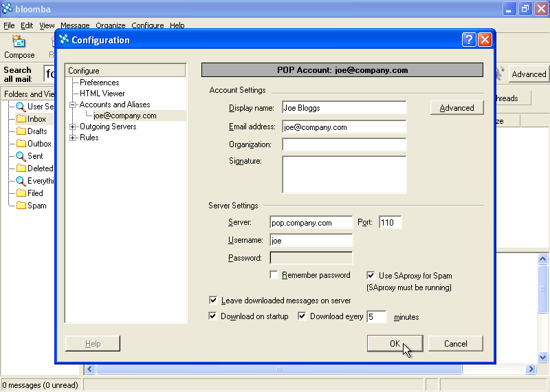Select the Outbox folder icon
Image resolution: width=550 pixels, height=392 pixels.
click(21, 144)
